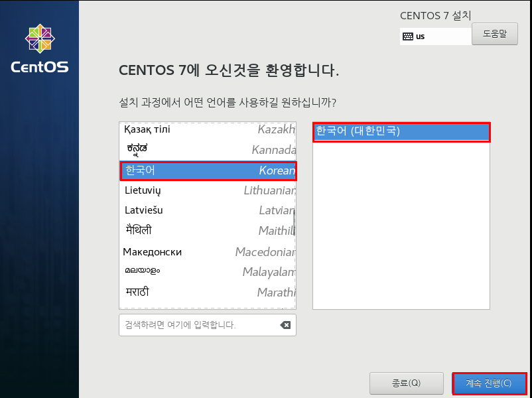Viewport: 532px width, 398px height.
Task: Select Македонски Macedonian language
Action: 208,252
